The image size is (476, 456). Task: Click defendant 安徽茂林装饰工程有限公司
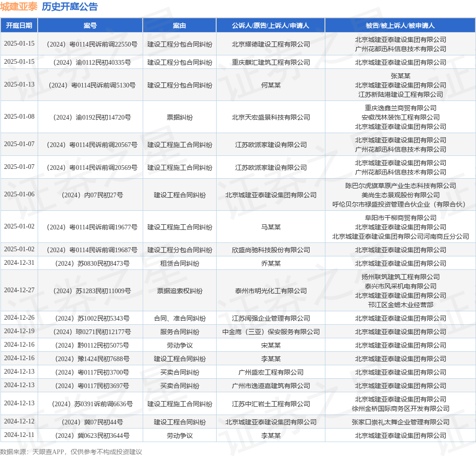(400, 117)
